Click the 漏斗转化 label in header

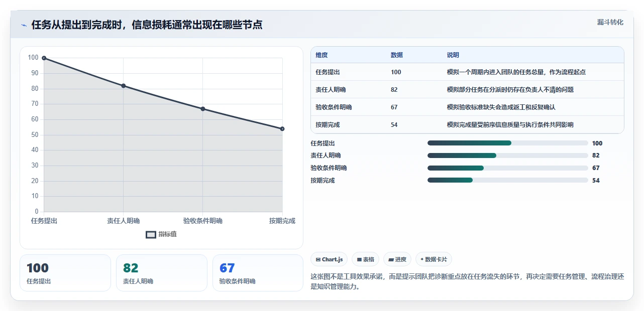point(610,22)
